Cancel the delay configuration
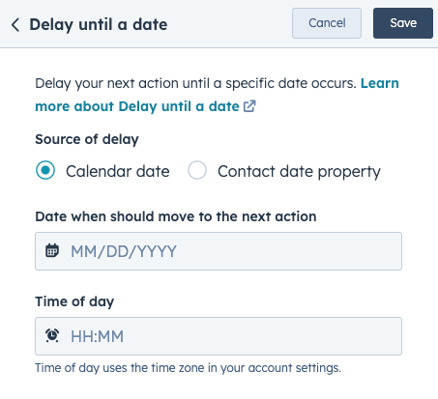This screenshot has height=399, width=438. tap(327, 23)
